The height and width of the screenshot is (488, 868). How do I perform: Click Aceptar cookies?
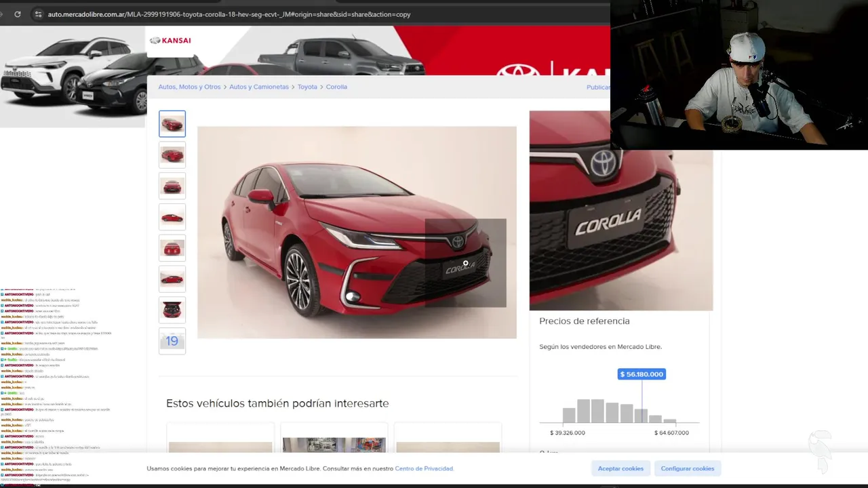[x=620, y=468]
